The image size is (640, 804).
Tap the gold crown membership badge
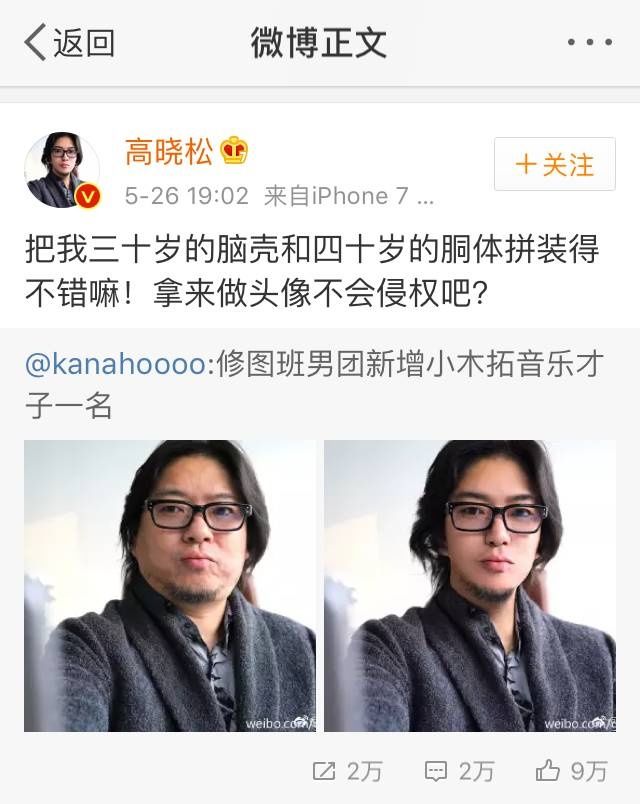point(234,150)
